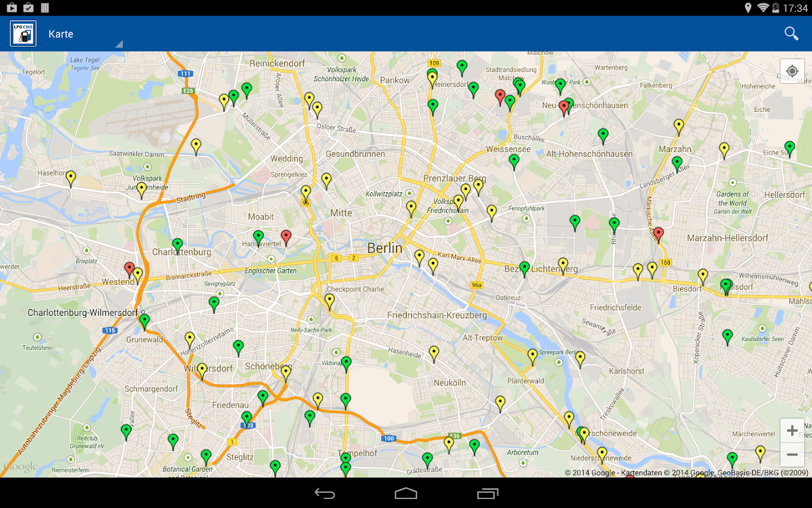Tap the Play Store notification icon
Image resolution: width=812 pixels, height=508 pixels.
pyautogui.click(x=11, y=8)
